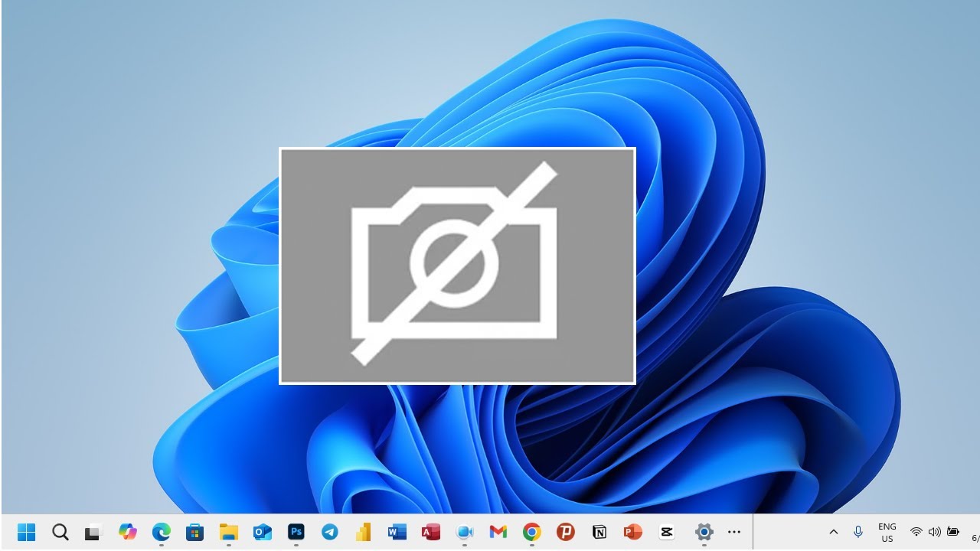The width and height of the screenshot is (980, 551).
Task: Launch Microsoft Access
Action: [431, 532]
